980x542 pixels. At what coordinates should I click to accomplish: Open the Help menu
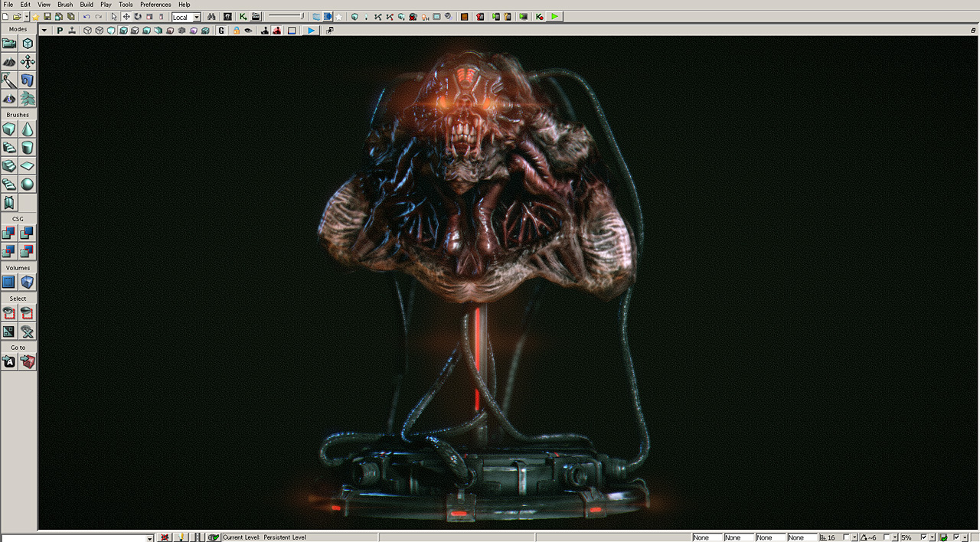coord(185,5)
